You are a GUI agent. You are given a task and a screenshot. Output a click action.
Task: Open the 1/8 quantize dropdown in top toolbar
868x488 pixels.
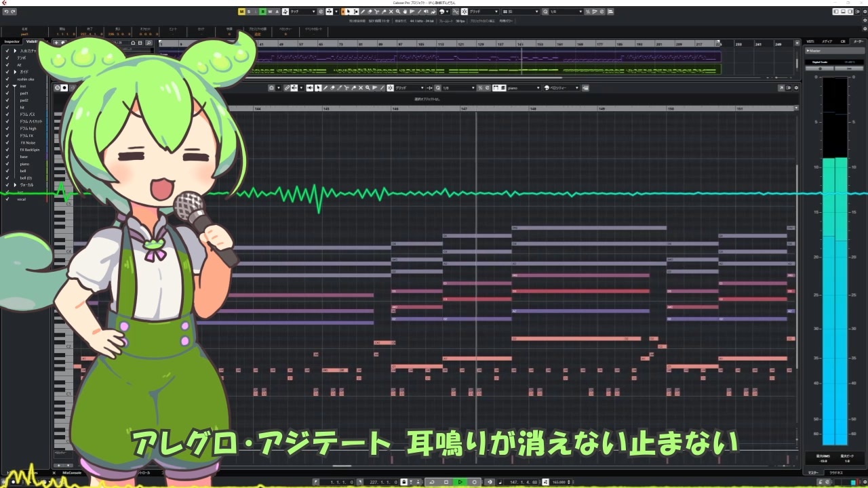tap(565, 12)
